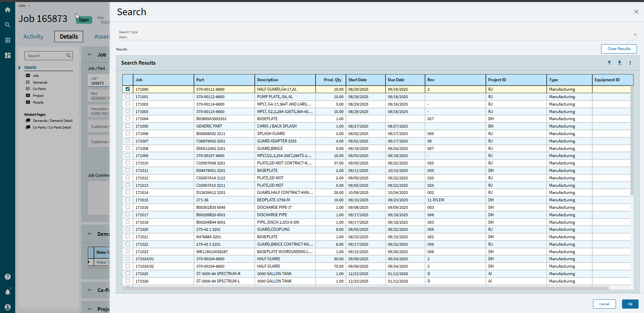Open the Home icon in left sidebar
Viewport: 644px width, 313px height.
[x=7, y=10]
